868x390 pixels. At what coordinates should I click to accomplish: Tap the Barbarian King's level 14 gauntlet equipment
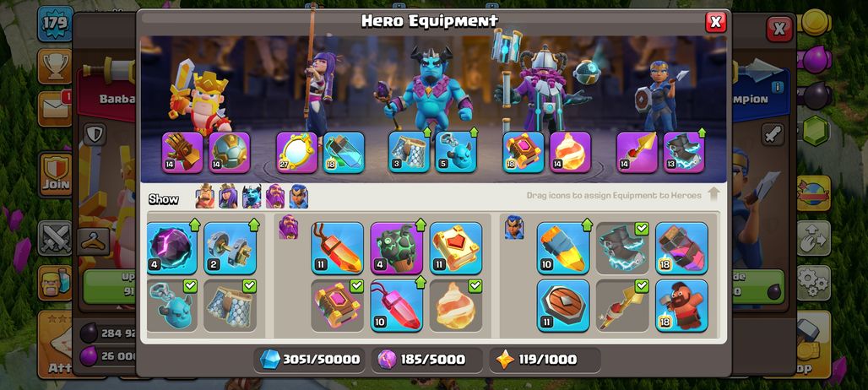coord(182,152)
